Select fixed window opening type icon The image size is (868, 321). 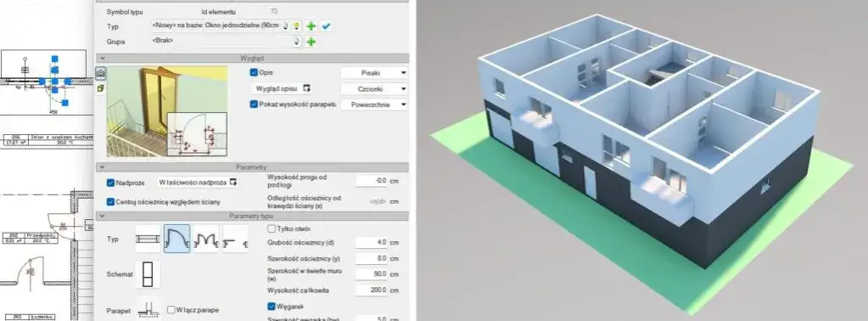point(148,239)
